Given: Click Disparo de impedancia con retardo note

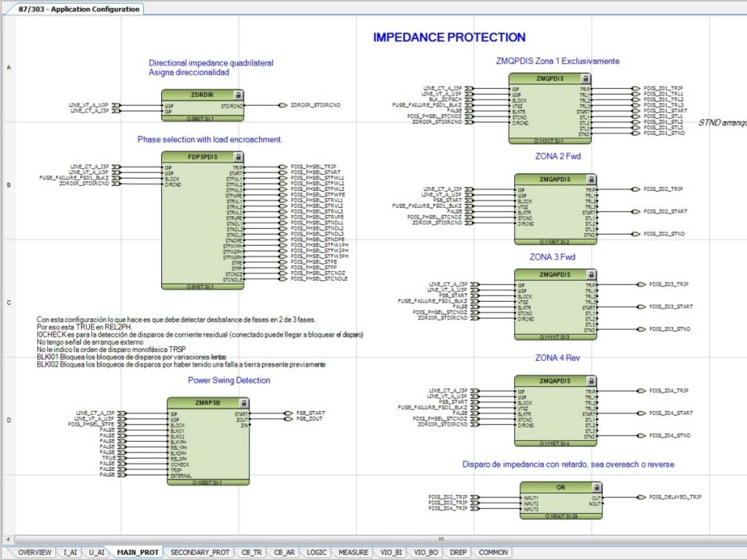Looking at the screenshot, I should pos(568,464).
